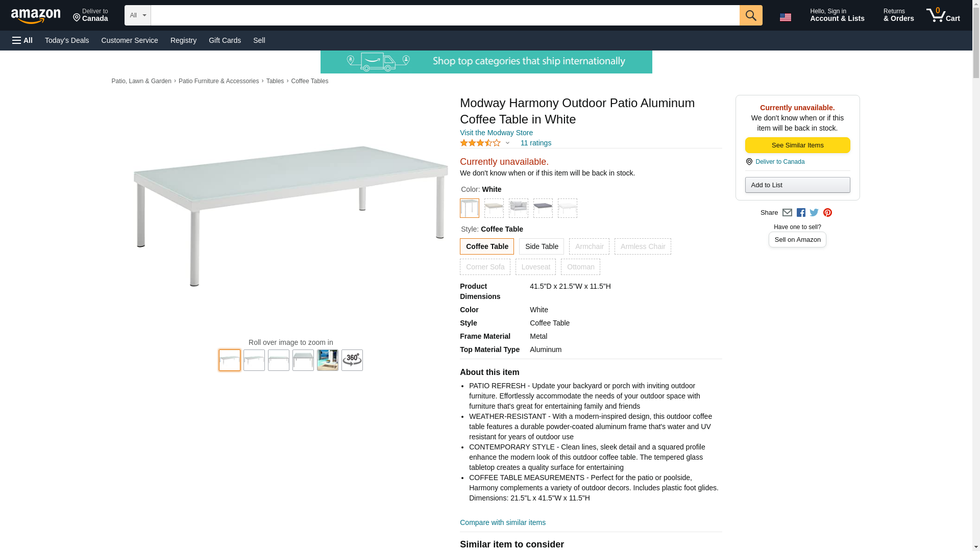
Task: Click the search magnifier Go button
Action: pos(750,15)
